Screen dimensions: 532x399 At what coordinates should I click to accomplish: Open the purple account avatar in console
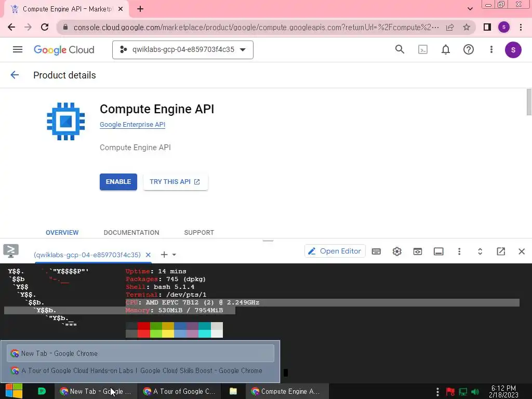tap(513, 50)
